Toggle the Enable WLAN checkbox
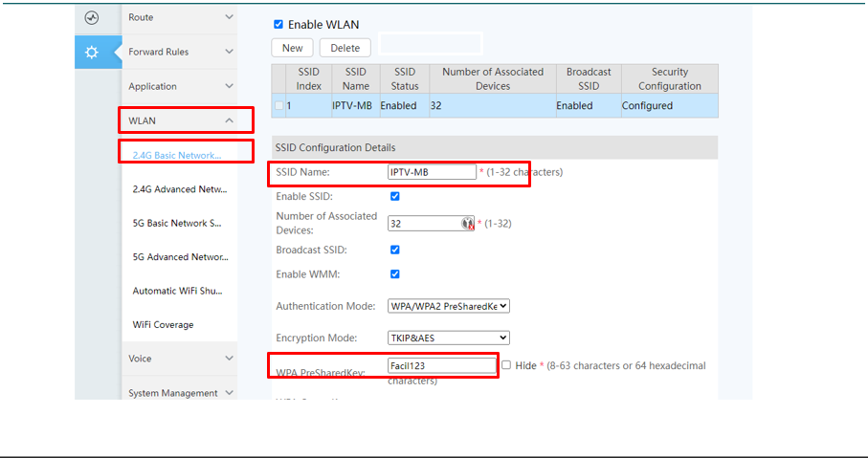This screenshot has width=868, height=458. (278, 24)
